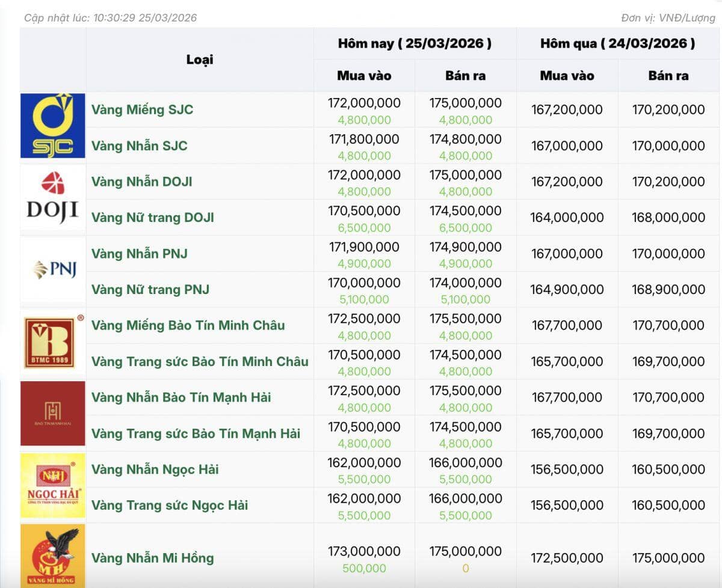Screen dimensions: 722x588
Task: Select the 6,500,000 change under DOJI Nữ trang sell
Action: 466,228
